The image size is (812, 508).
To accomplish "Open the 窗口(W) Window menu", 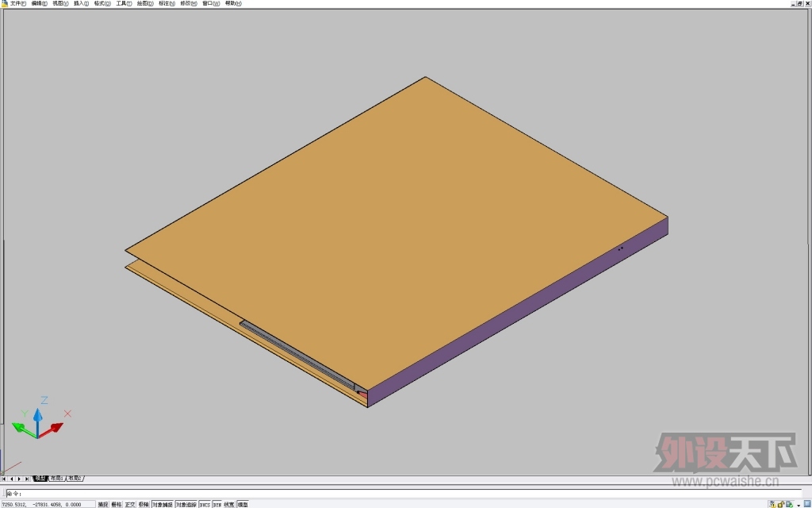I will 211,3.
